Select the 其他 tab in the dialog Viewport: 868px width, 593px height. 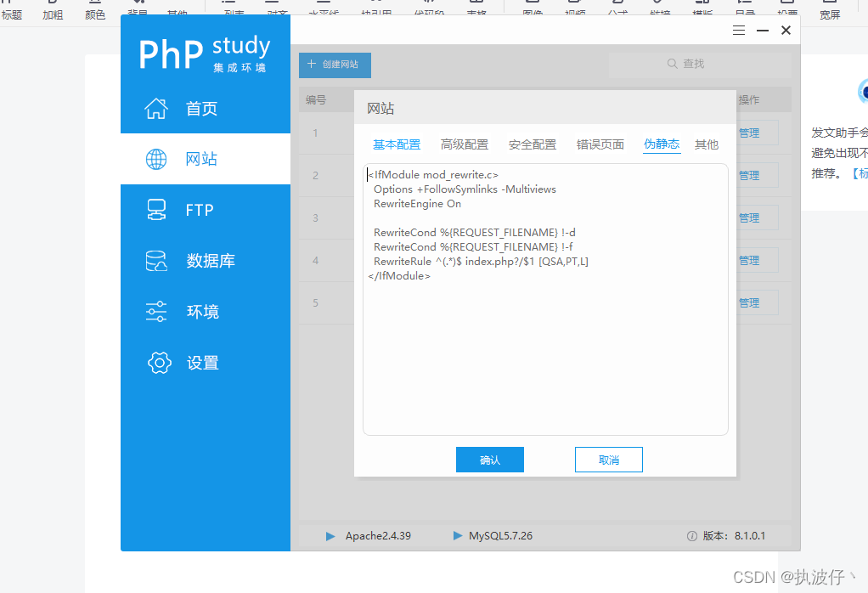[707, 144]
